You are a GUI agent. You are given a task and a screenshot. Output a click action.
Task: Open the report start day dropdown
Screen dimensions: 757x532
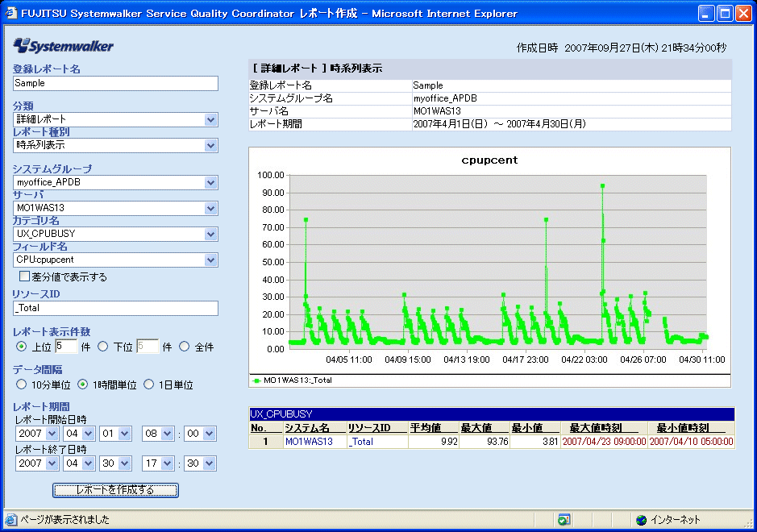115,434
